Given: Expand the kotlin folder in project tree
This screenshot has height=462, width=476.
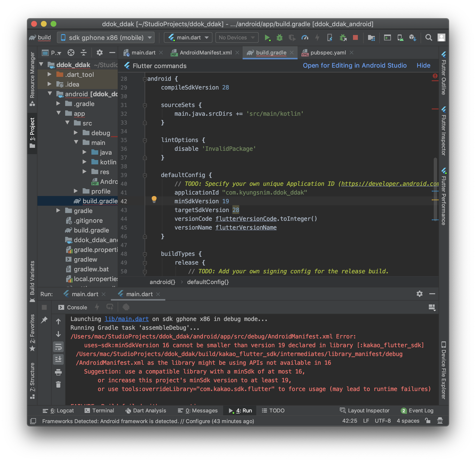Looking at the screenshot, I should pos(84,162).
